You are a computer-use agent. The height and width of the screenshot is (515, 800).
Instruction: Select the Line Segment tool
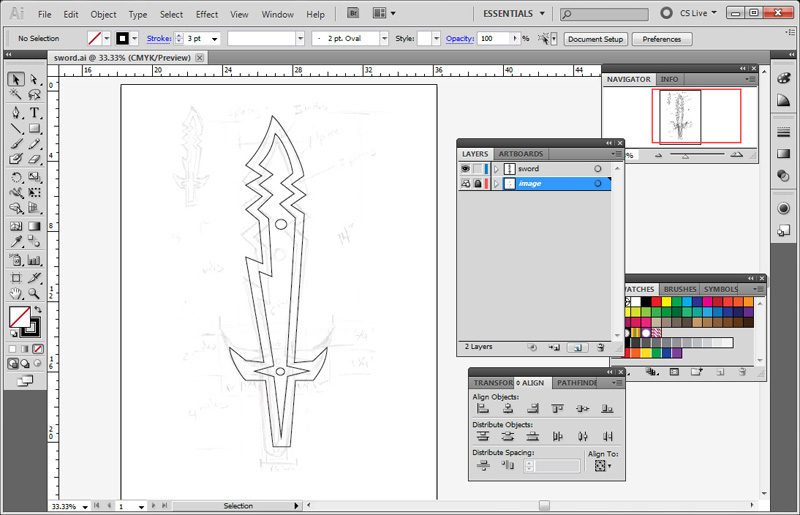(15, 128)
